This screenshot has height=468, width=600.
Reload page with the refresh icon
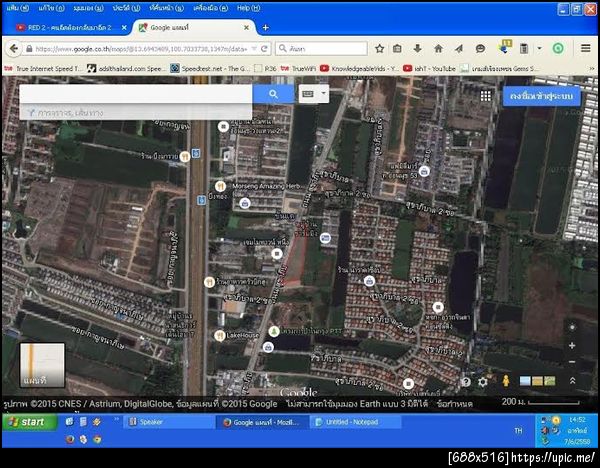[264, 49]
